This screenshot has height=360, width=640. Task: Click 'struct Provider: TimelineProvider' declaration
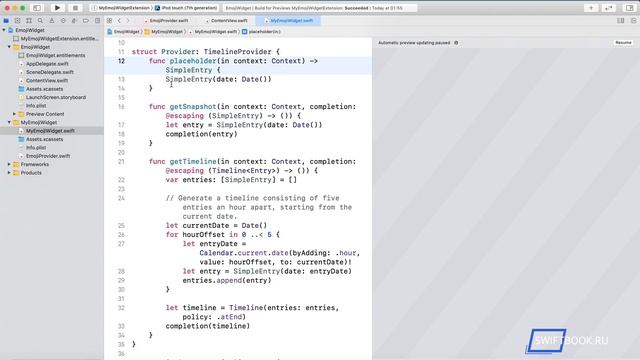click(206, 52)
